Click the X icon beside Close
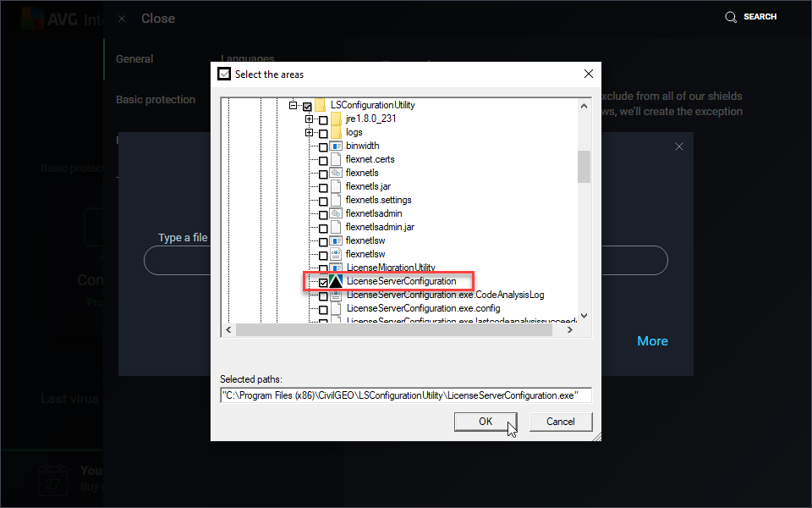Image resolution: width=812 pixels, height=508 pixels. pyautogui.click(x=122, y=19)
